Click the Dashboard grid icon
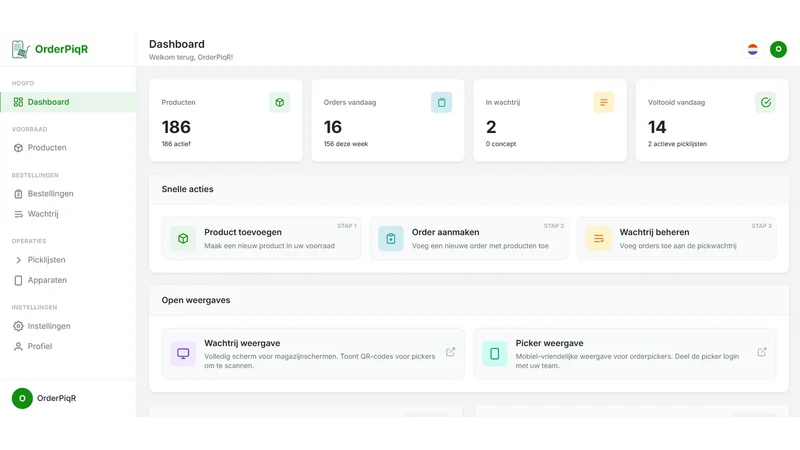The height and width of the screenshot is (450, 800). click(18, 102)
